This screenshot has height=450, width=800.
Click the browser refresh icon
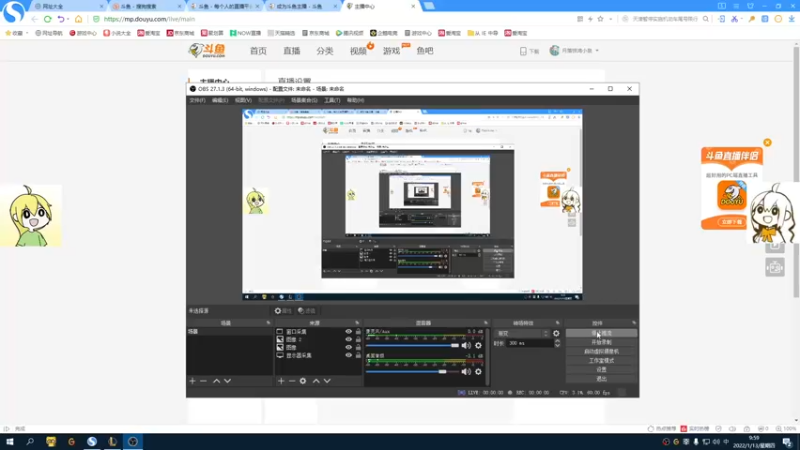47,19
